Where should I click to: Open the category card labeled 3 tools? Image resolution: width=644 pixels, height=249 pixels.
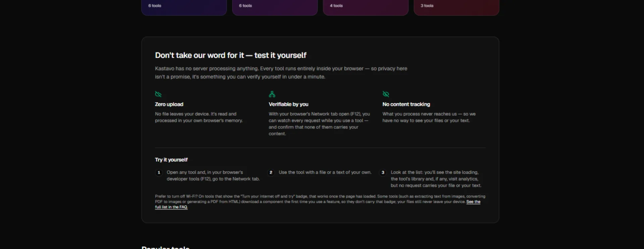click(x=457, y=7)
